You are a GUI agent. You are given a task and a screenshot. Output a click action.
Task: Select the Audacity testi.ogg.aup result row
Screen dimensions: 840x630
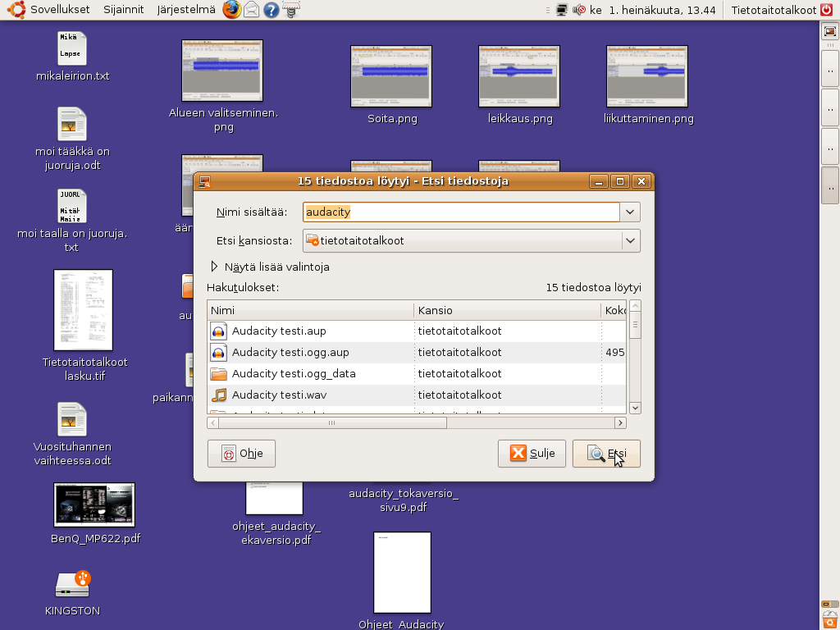click(x=417, y=353)
